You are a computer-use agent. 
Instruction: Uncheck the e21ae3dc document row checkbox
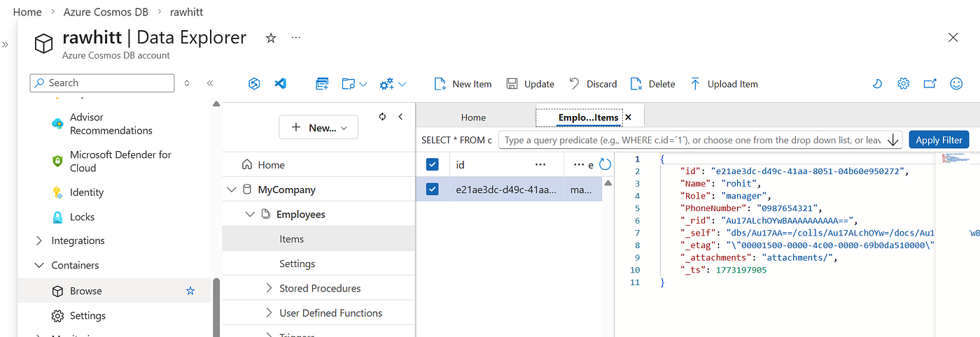pyautogui.click(x=433, y=189)
